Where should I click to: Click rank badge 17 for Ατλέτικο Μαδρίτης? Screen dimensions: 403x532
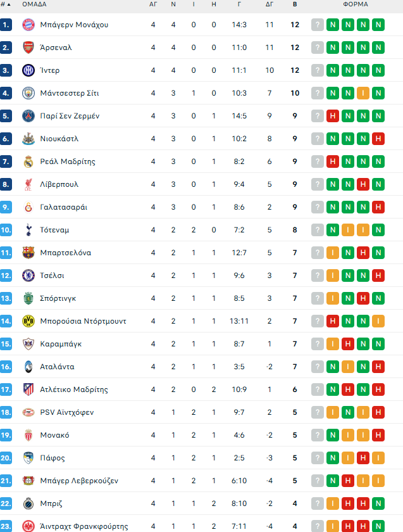[6, 389]
